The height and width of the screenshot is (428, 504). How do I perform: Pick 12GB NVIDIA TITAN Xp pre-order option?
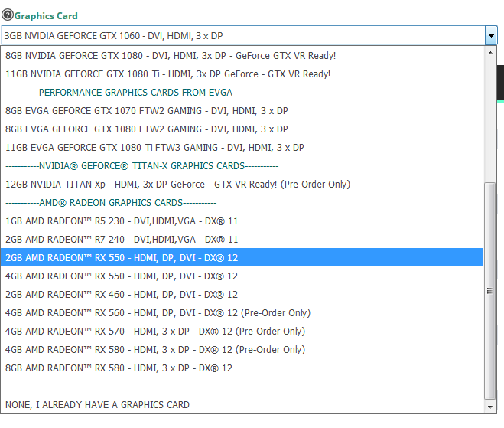point(242,184)
